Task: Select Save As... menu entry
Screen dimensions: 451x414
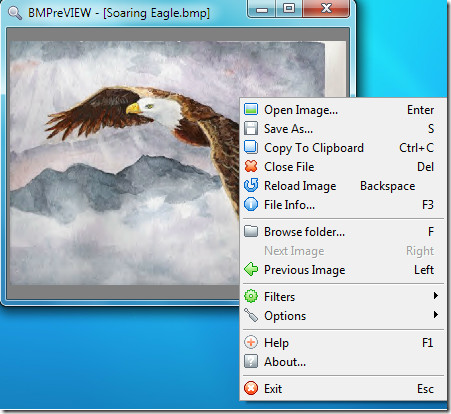Action: [343, 129]
